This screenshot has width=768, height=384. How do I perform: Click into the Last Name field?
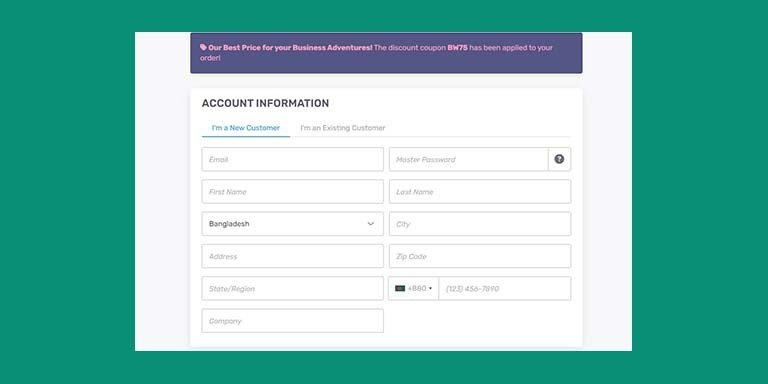(x=480, y=192)
